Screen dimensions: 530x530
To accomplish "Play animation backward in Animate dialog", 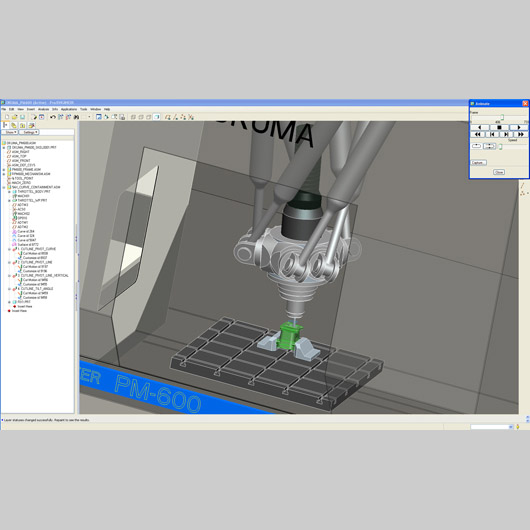I will click(x=480, y=127).
